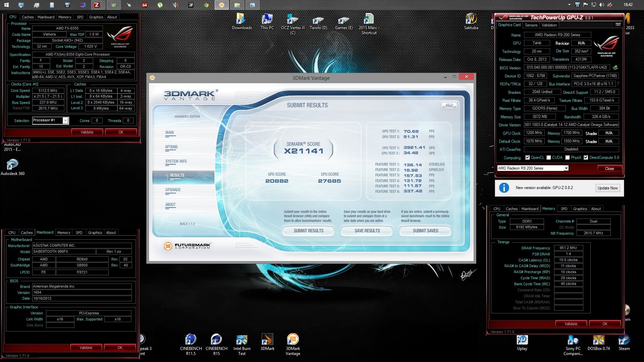Screen dimensions: 644x362
Task: Launch Steam desktop icon
Action: pyautogui.click(x=624, y=343)
